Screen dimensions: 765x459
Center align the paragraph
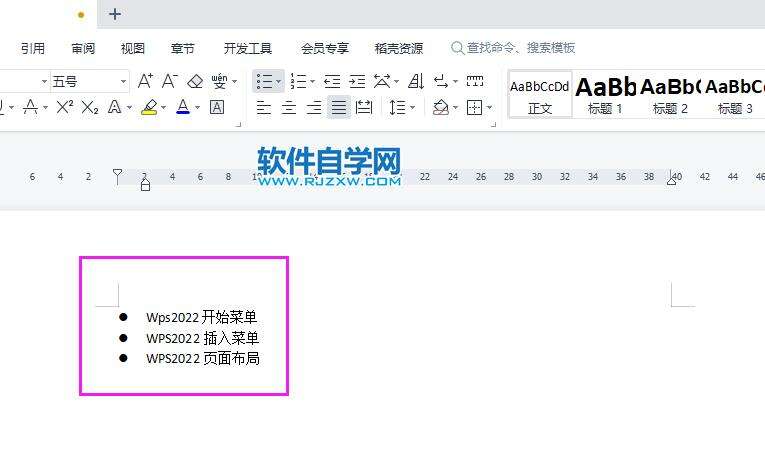(x=289, y=107)
